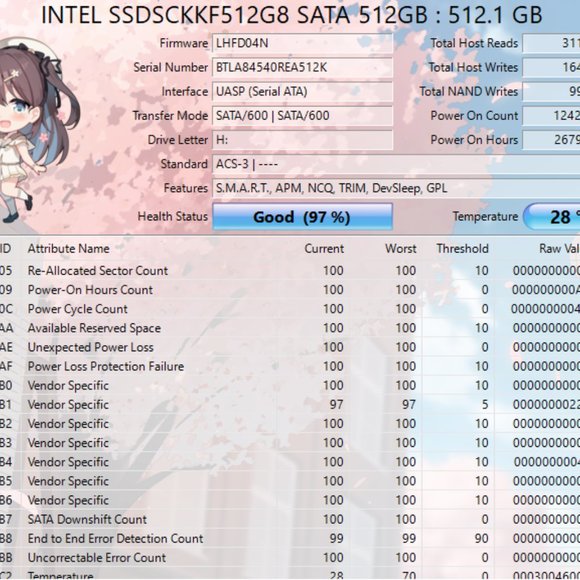Select the Available Reserved Space row
This screenshot has width=580, height=580.
tap(290, 328)
